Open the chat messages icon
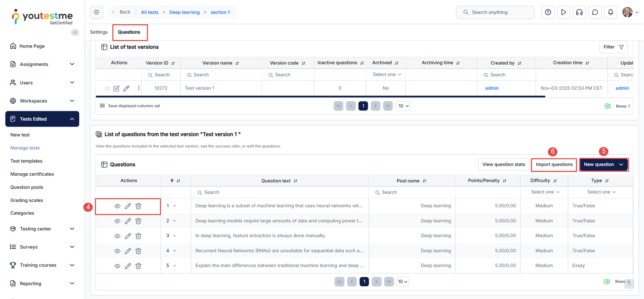 click(595, 12)
